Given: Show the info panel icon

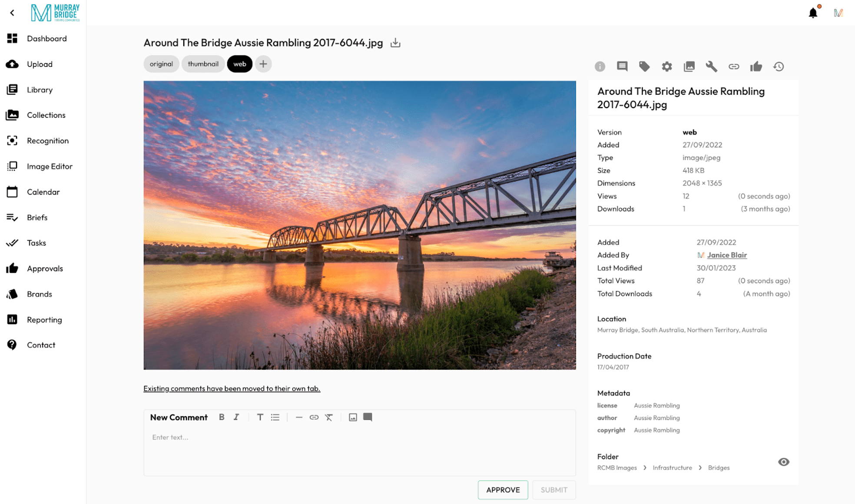Looking at the screenshot, I should click(x=600, y=66).
